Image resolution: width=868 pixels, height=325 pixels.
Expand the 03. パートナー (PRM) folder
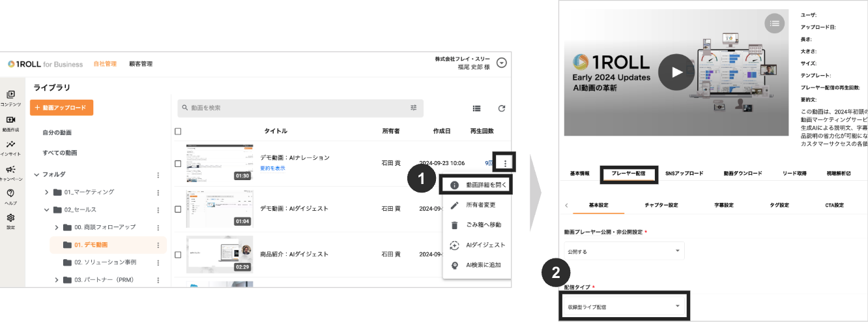pos(57,280)
